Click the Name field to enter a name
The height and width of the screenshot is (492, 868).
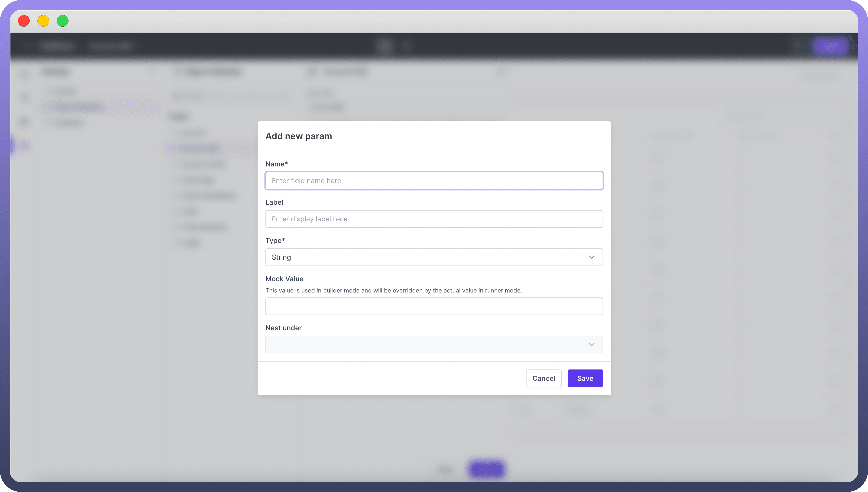(x=434, y=181)
